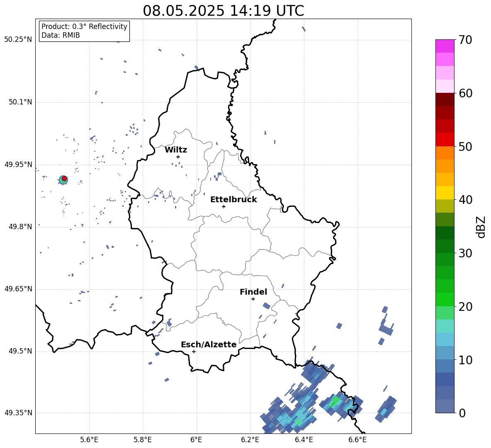Screen dimensions: 491x448
Task: Click the 49.35°N latitude label
Action: [18, 413]
